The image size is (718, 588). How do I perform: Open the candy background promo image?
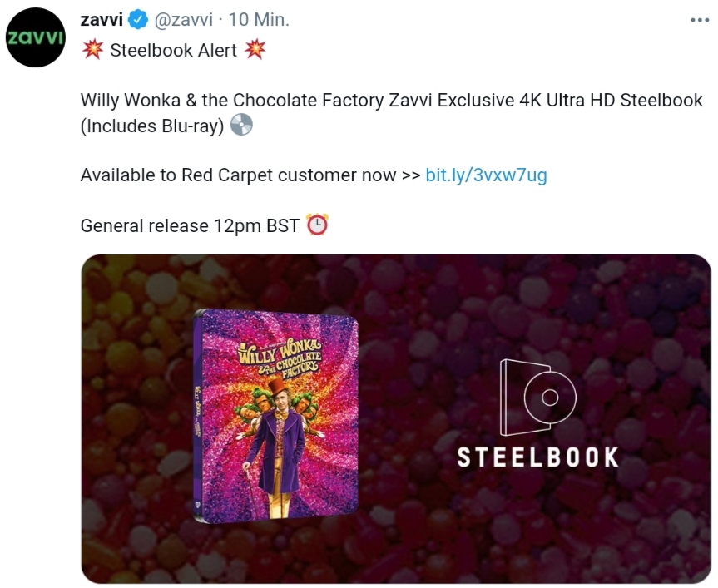pyautogui.click(x=396, y=418)
